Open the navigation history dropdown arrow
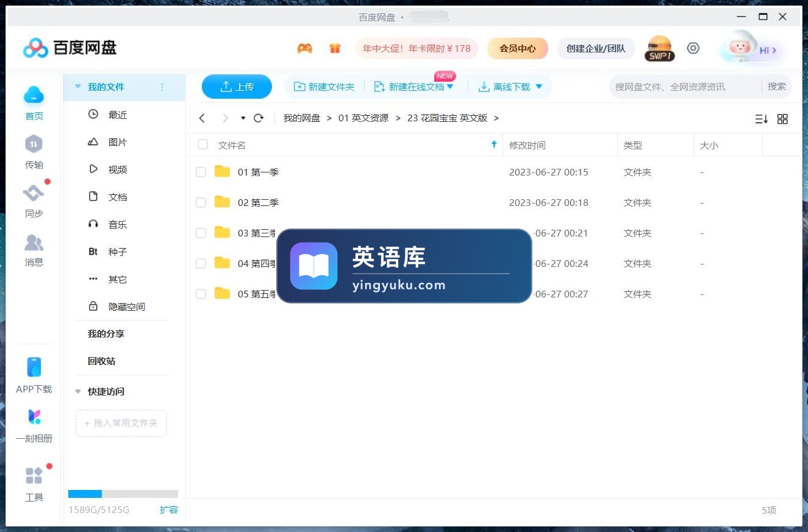 tap(243, 118)
